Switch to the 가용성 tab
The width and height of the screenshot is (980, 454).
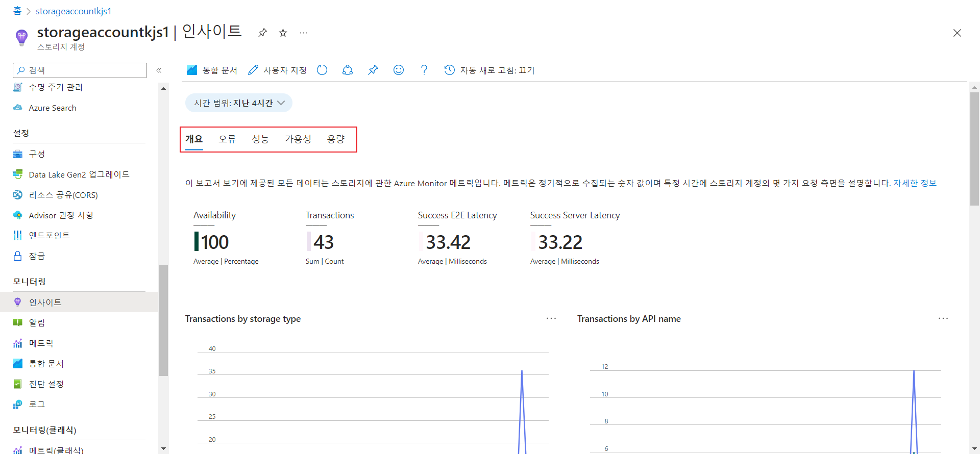pos(298,139)
